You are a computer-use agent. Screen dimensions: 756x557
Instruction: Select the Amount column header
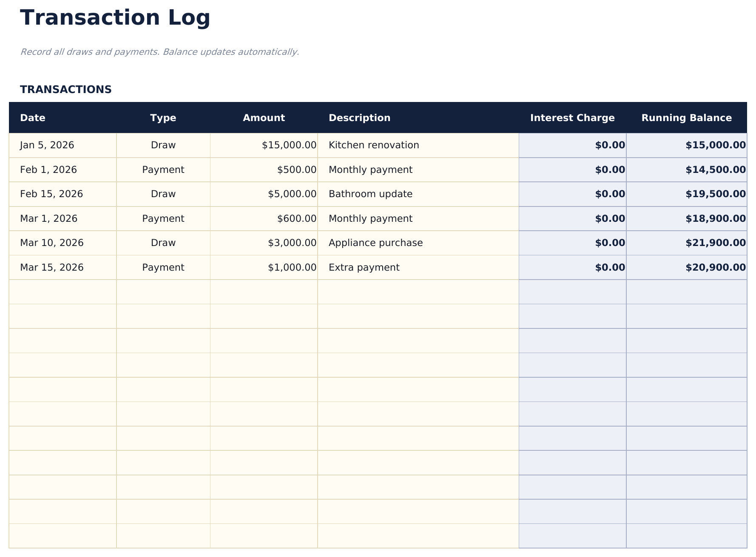click(264, 118)
